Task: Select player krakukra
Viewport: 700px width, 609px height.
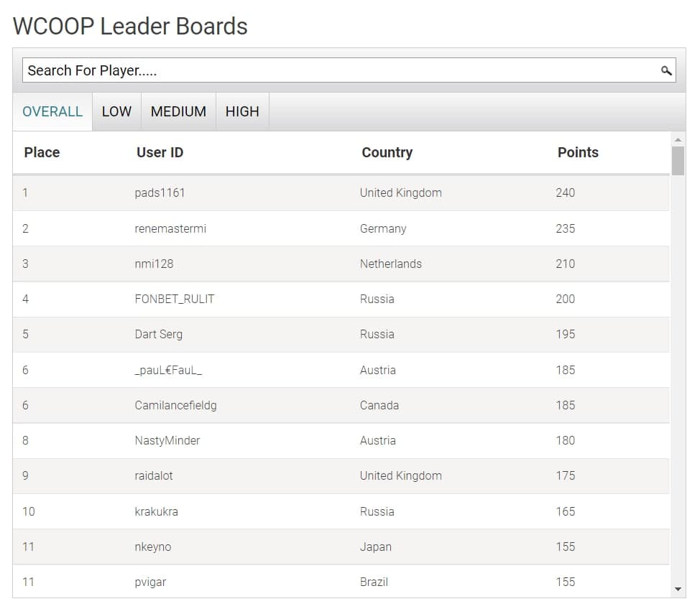Action: (x=156, y=511)
